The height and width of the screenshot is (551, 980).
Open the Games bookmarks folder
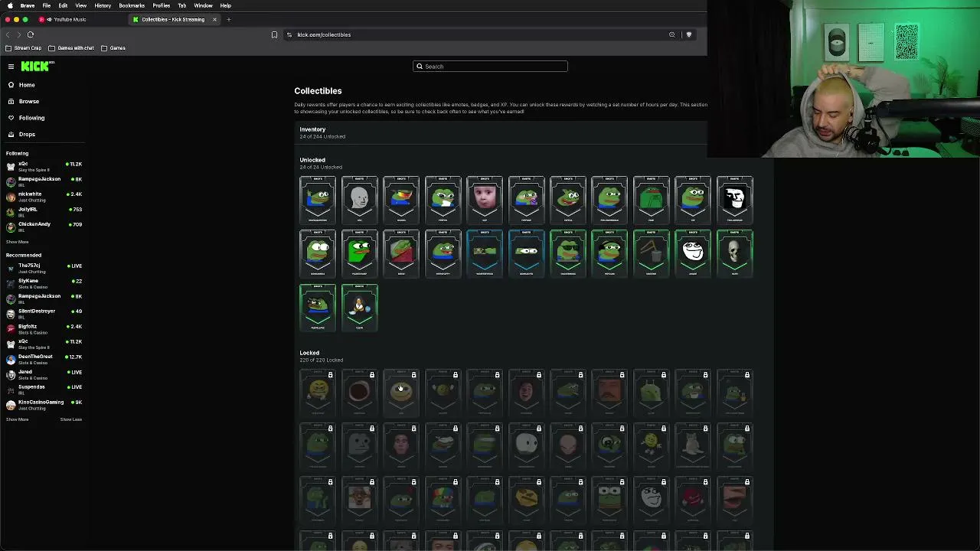click(x=113, y=48)
